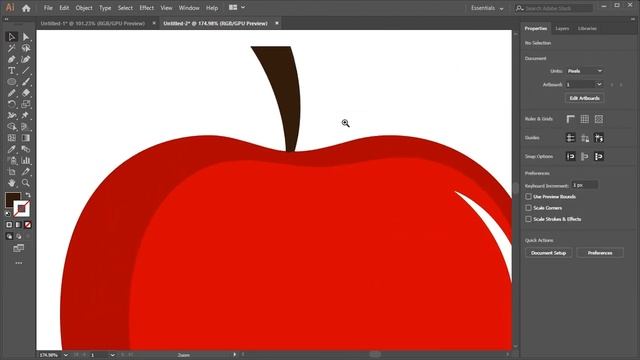This screenshot has height=360, width=640.
Task: Select the Paintbrush tool
Action: (26, 82)
